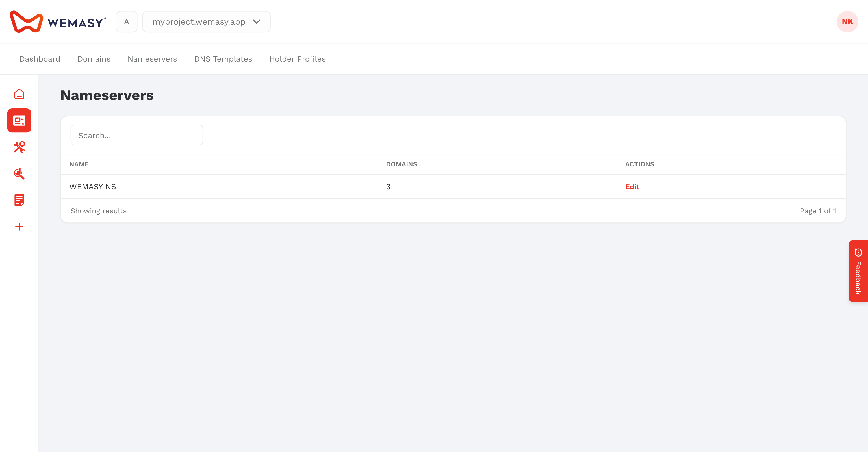Go to the Dashboard tab
868x452 pixels.
click(x=40, y=59)
